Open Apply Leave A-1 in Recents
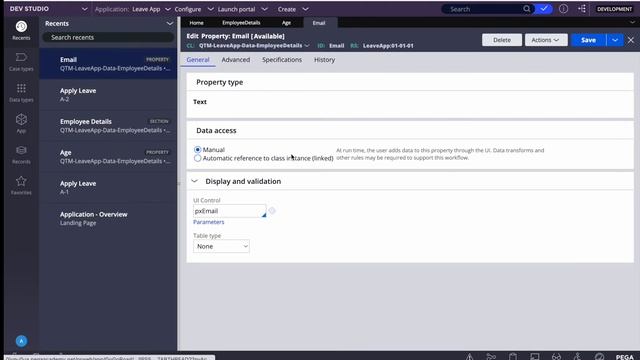The height and width of the screenshot is (360, 640). pos(109,187)
